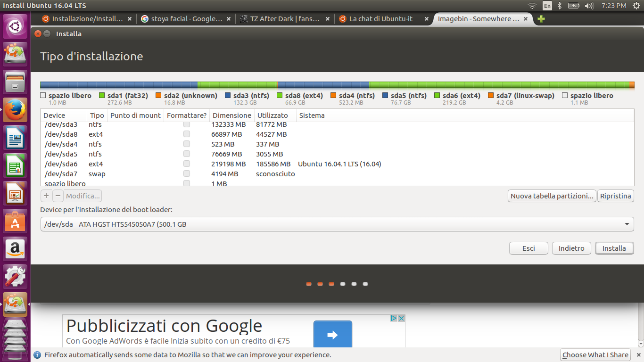
Task: Launch Firefox from the launcher
Action: click(15, 109)
